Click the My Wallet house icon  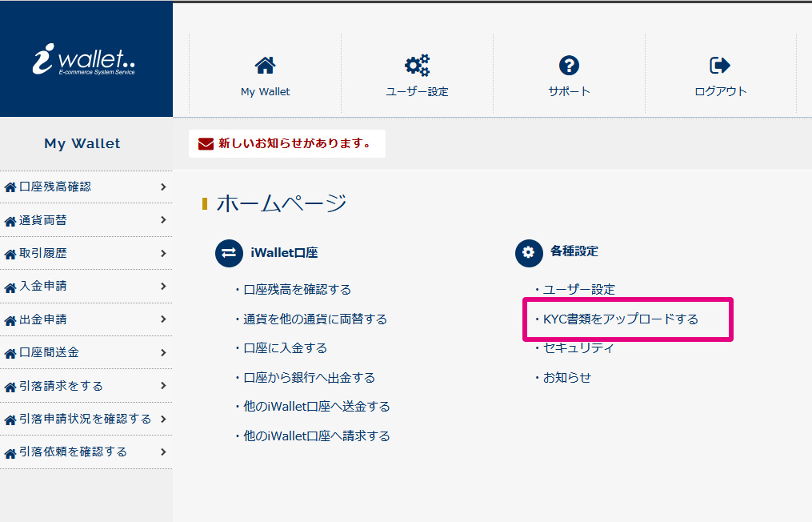[265, 66]
